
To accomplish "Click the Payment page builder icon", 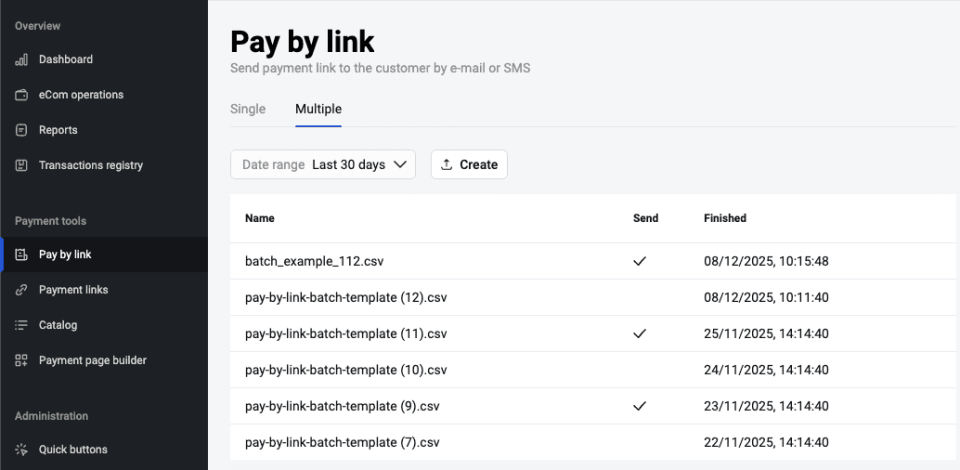I will coord(21,360).
